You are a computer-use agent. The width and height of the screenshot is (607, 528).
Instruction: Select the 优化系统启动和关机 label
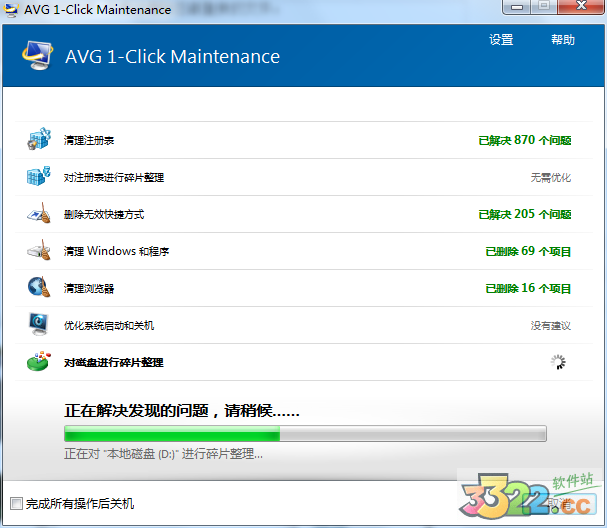pos(109,325)
